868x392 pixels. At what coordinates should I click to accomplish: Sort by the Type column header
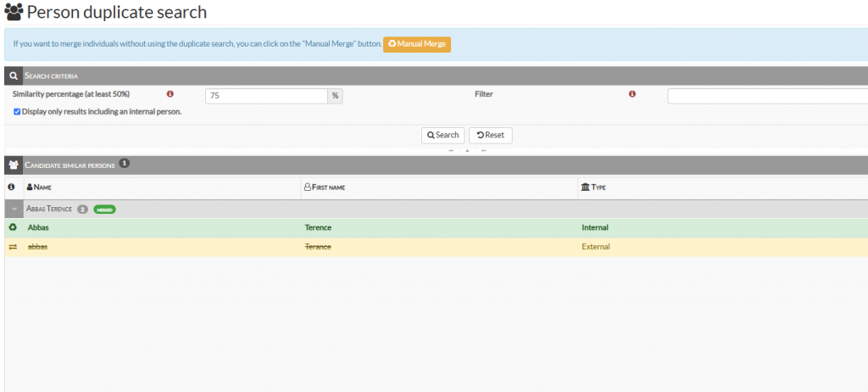[597, 187]
